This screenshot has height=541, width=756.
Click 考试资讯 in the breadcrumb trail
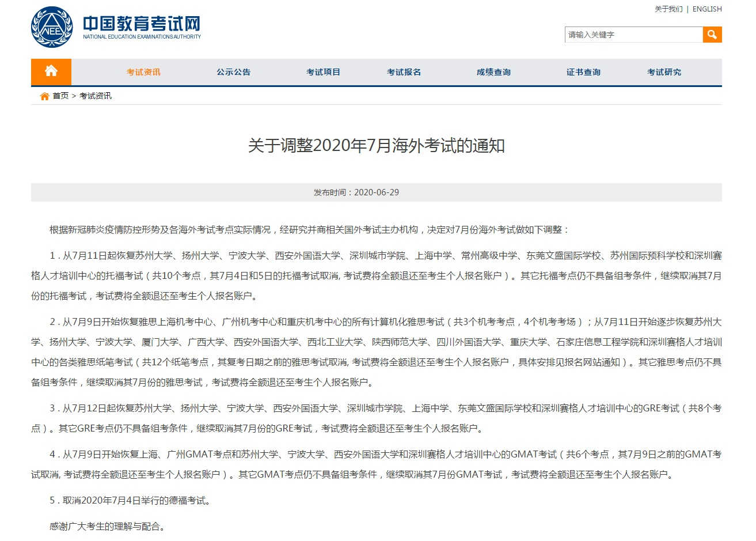pyautogui.click(x=96, y=96)
